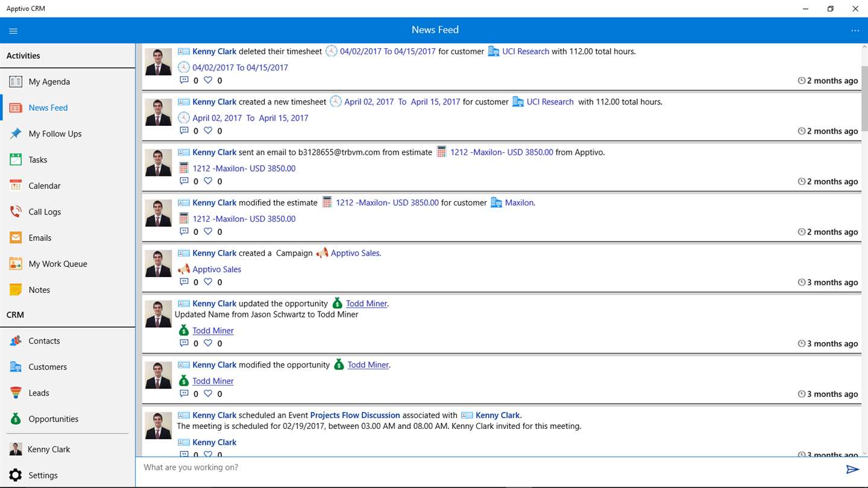868x488 pixels.
Task: Open 1212 -Maxilon- estimate link in sent email post
Action: (x=502, y=152)
